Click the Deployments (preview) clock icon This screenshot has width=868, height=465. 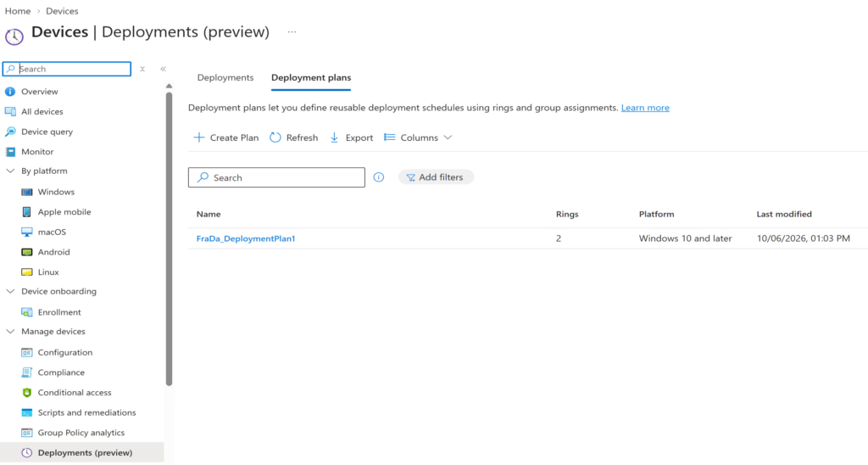click(26, 453)
